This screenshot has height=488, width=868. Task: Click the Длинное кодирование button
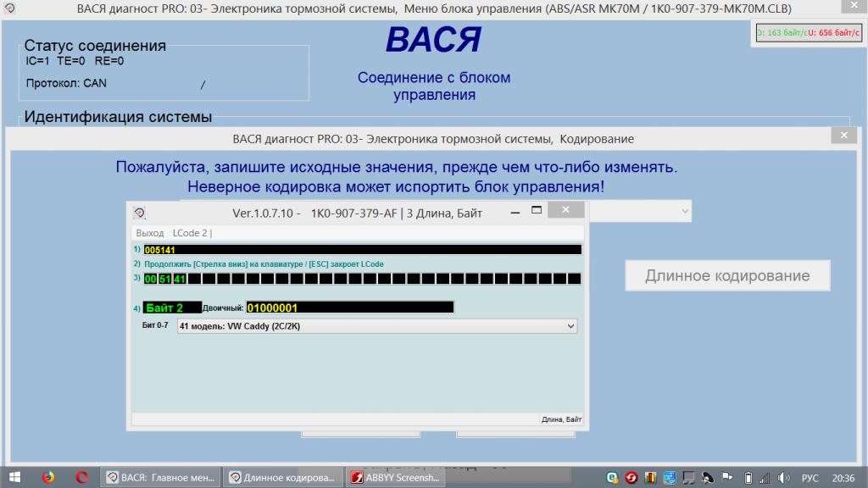727,275
